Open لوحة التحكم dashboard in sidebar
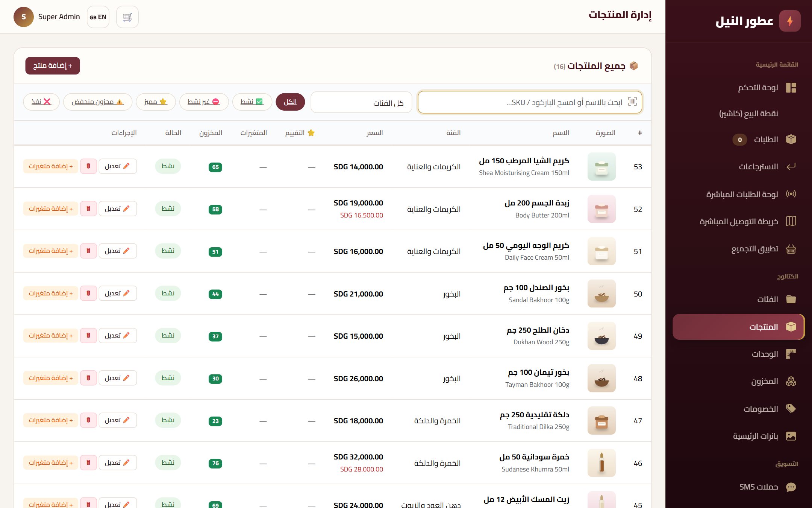 tap(738, 88)
